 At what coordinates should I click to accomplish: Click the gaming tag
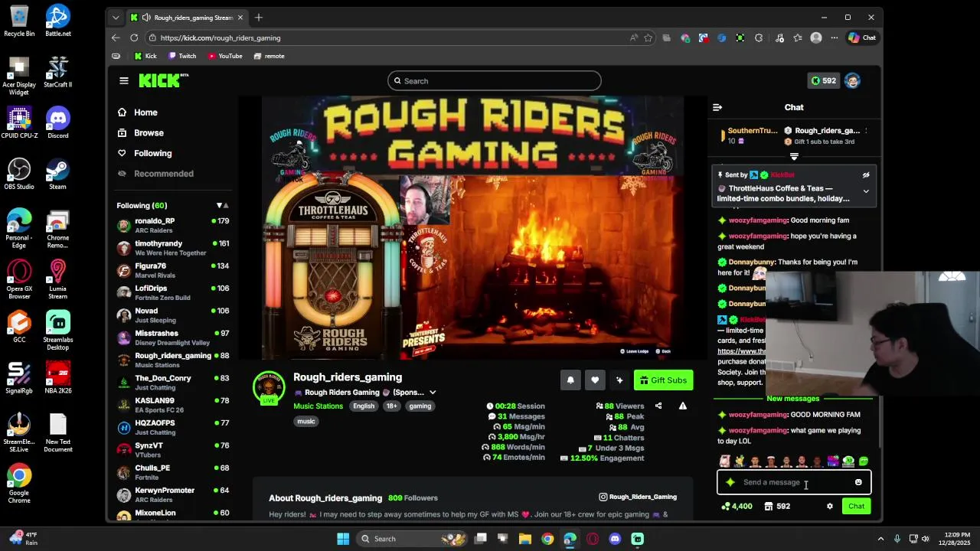420,406
